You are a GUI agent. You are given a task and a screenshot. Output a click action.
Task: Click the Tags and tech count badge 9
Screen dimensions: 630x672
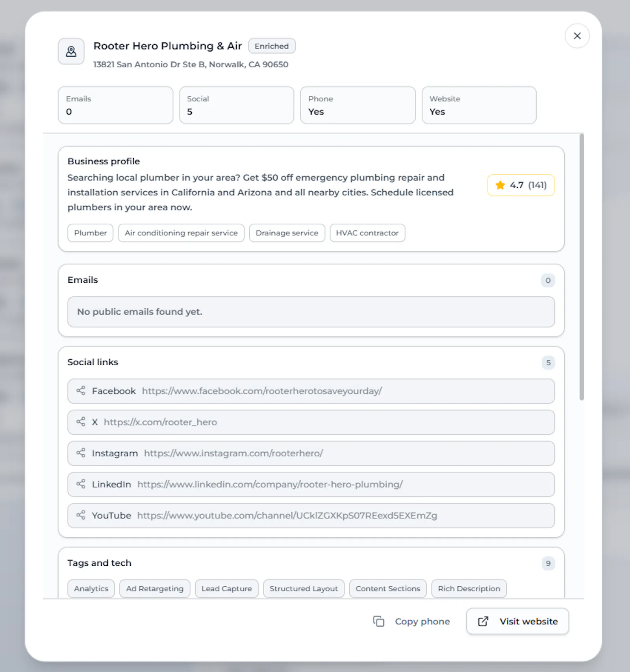pyautogui.click(x=548, y=563)
